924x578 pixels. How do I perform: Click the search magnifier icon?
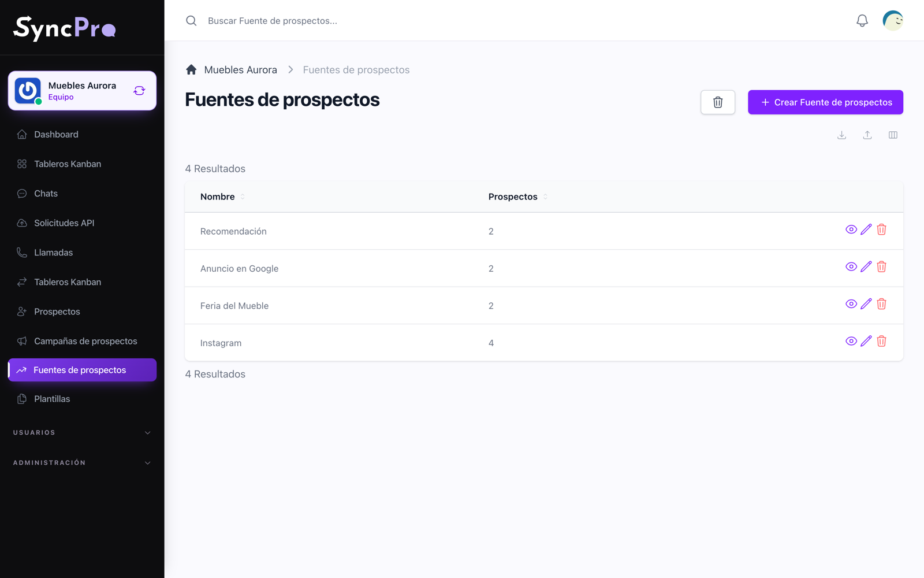[191, 21]
